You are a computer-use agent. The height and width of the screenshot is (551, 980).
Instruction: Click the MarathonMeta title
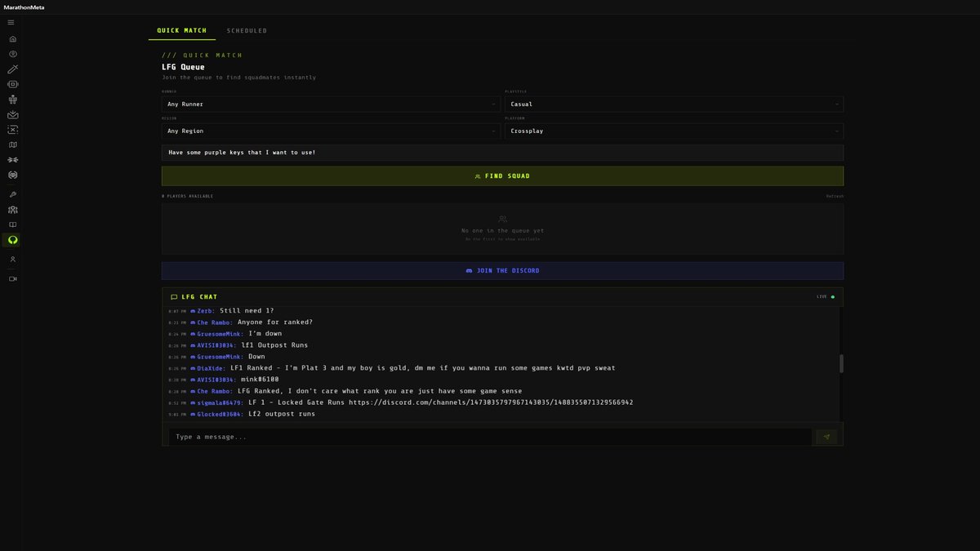pyautogui.click(x=24, y=7)
